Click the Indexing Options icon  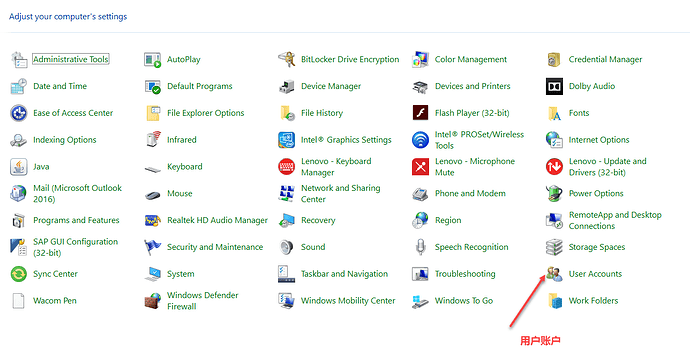coord(19,140)
